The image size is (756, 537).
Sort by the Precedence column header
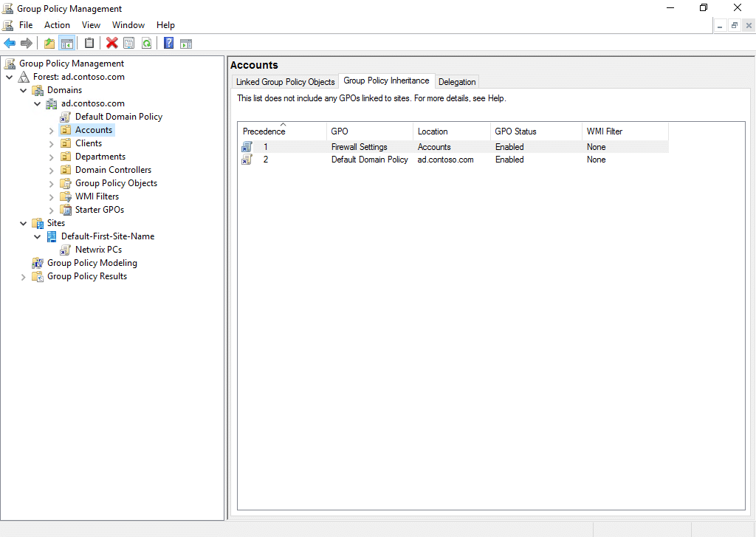coord(281,131)
